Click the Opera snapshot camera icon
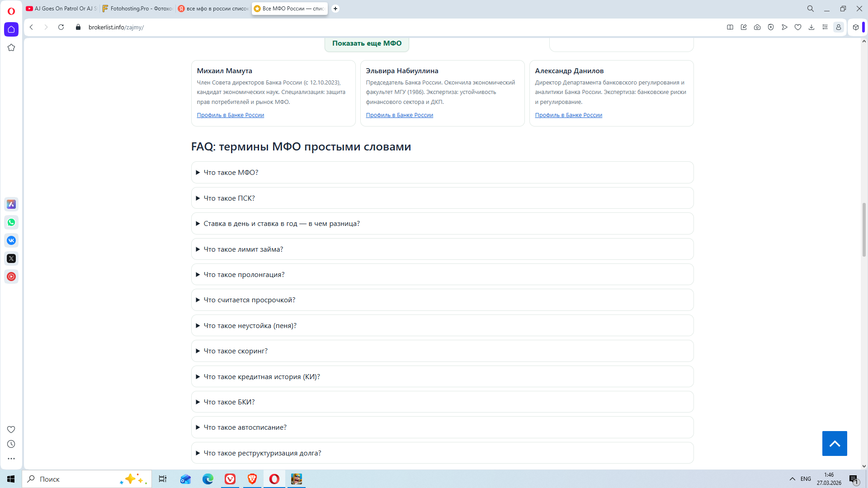868x488 pixels. (757, 27)
